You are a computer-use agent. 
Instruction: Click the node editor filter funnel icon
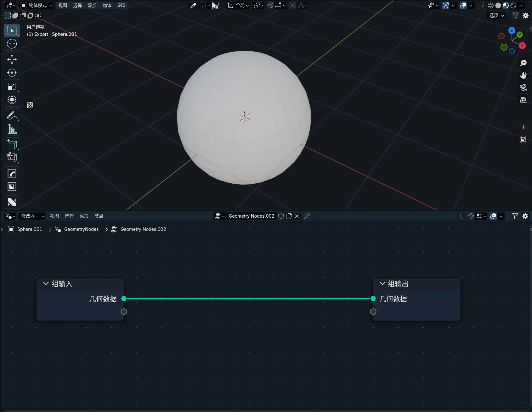pos(515,216)
